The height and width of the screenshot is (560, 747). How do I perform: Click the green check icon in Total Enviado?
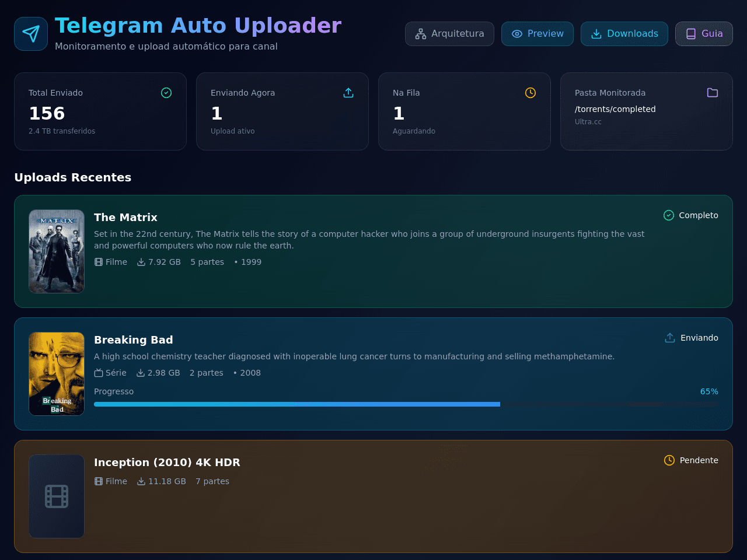(x=166, y=93)
